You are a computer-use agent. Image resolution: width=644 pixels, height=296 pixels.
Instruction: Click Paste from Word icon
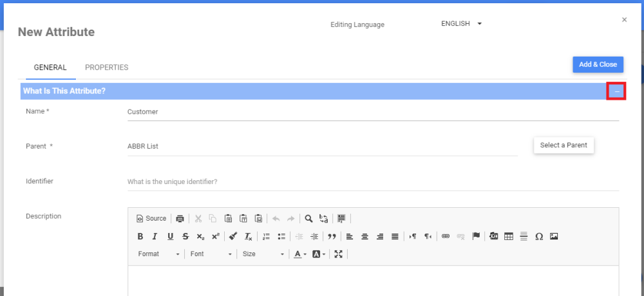pyautogui.click(x=258, y=218)
